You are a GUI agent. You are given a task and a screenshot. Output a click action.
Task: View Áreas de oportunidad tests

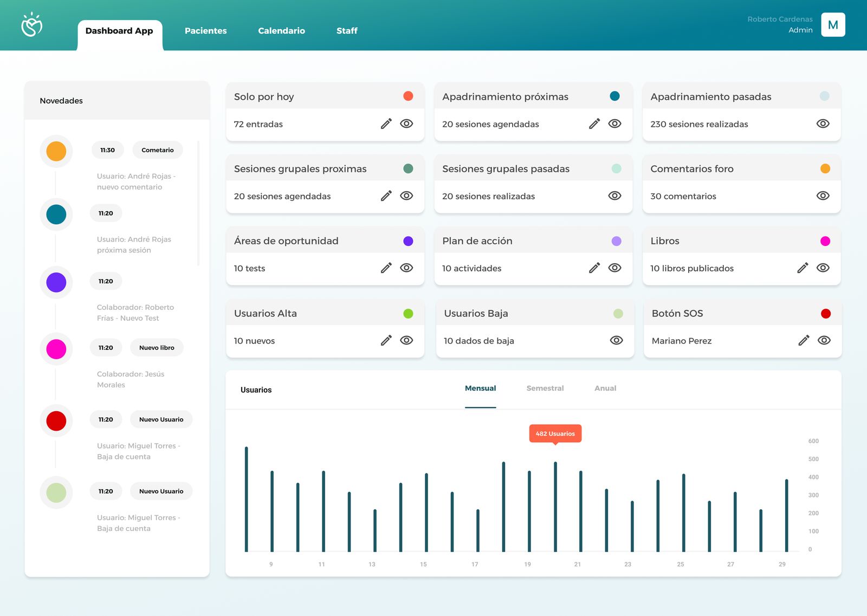click(406, 268)
